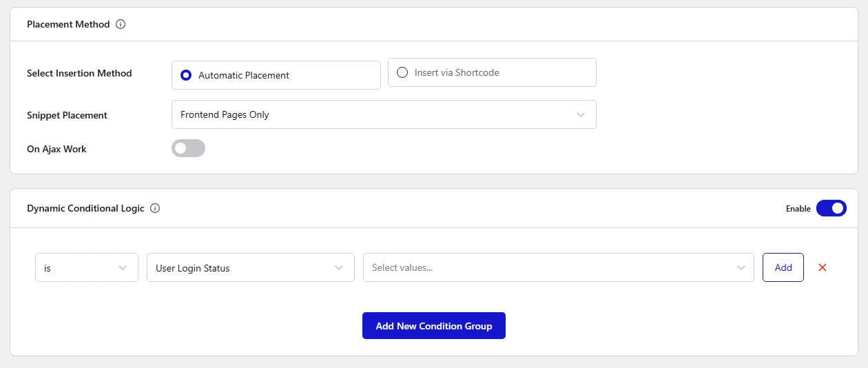Select the Automatic Placement radio option

coord(276,75)
